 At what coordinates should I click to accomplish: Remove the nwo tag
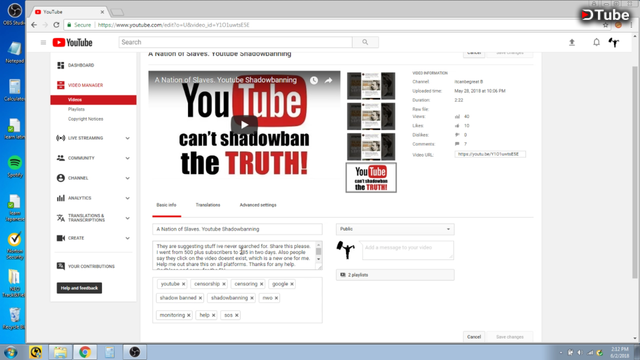point(276,298)
